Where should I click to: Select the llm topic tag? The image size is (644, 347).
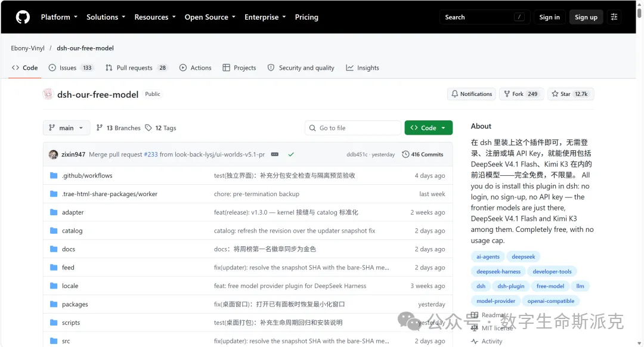[580, 286]
